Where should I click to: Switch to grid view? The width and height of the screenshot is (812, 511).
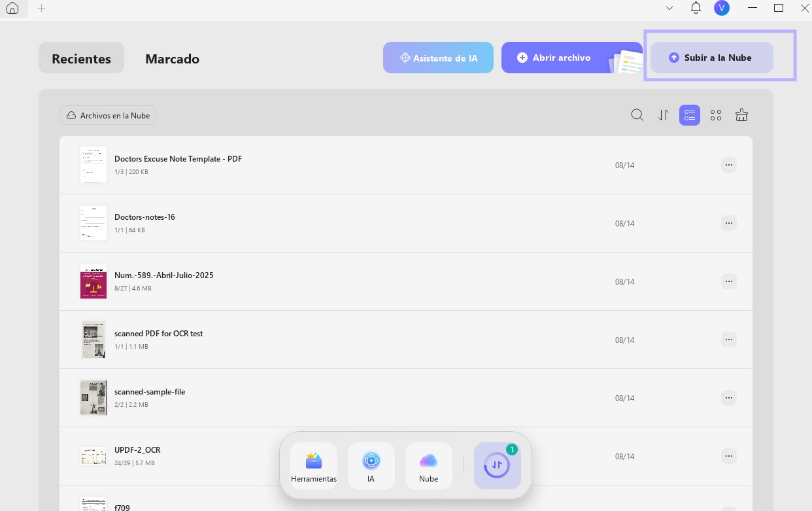click(716, 115)
